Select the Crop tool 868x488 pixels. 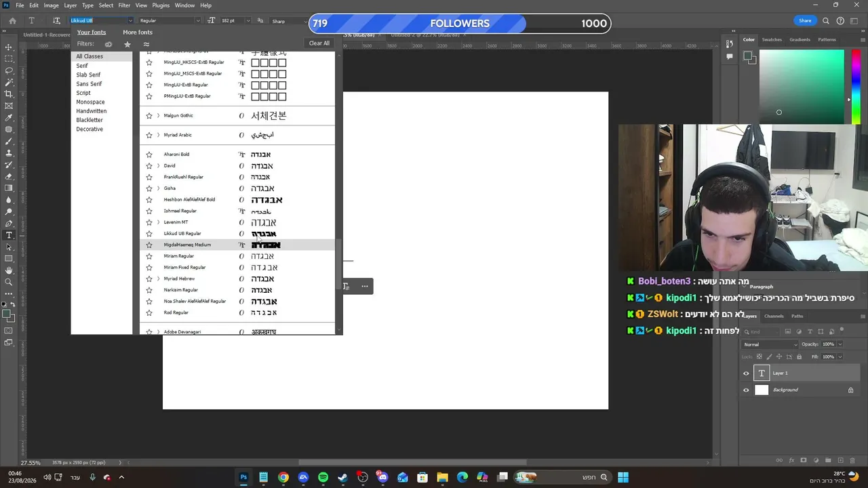[9, 94]
